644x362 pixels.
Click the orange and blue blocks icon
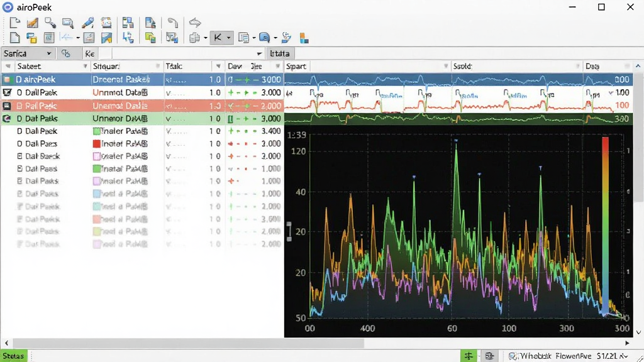pos(304,38)
